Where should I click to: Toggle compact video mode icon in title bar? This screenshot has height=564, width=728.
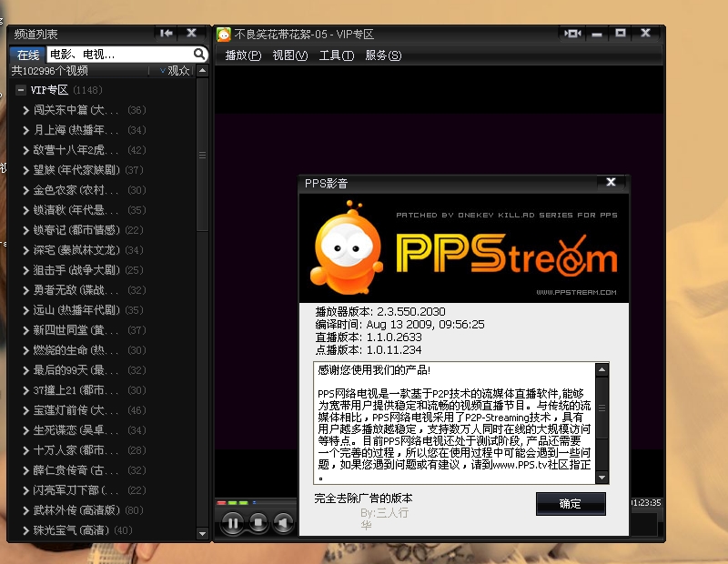572,34
